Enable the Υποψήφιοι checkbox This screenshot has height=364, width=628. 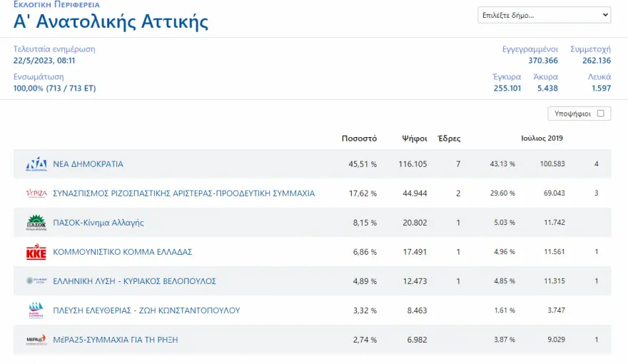pyautogui.click(x=600, y=113)
